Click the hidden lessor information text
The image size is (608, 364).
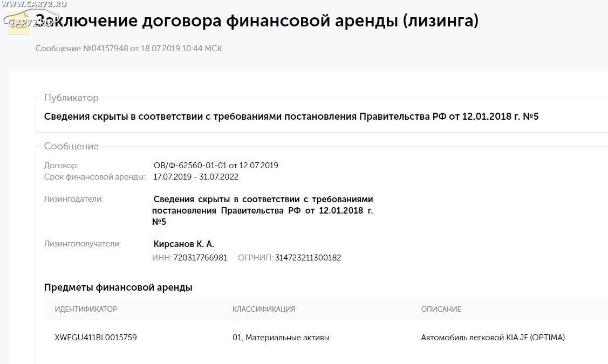(x=263, y=210)
